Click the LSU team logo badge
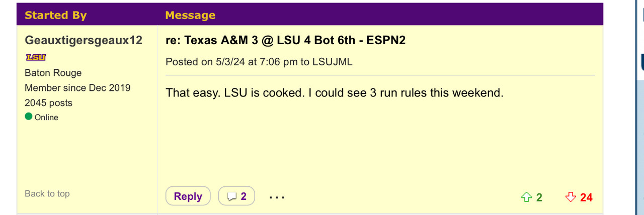 coord(36,58)
